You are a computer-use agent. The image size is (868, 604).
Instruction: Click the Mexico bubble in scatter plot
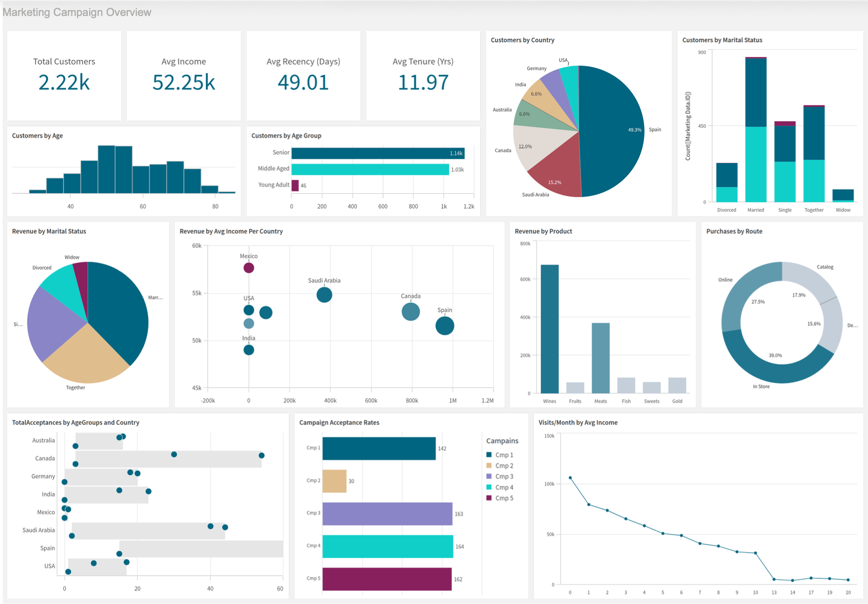coord(249,268)
